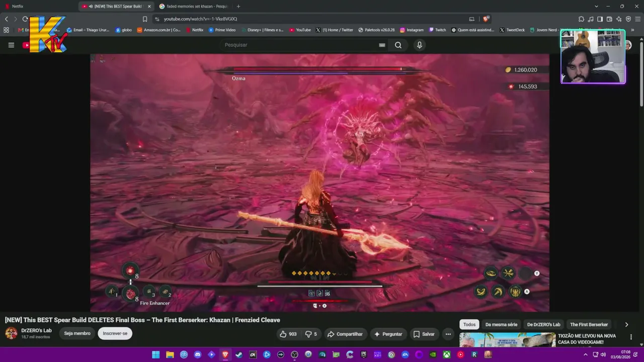
Task: Open Steam from the taskbar
Action: (239, 354)
